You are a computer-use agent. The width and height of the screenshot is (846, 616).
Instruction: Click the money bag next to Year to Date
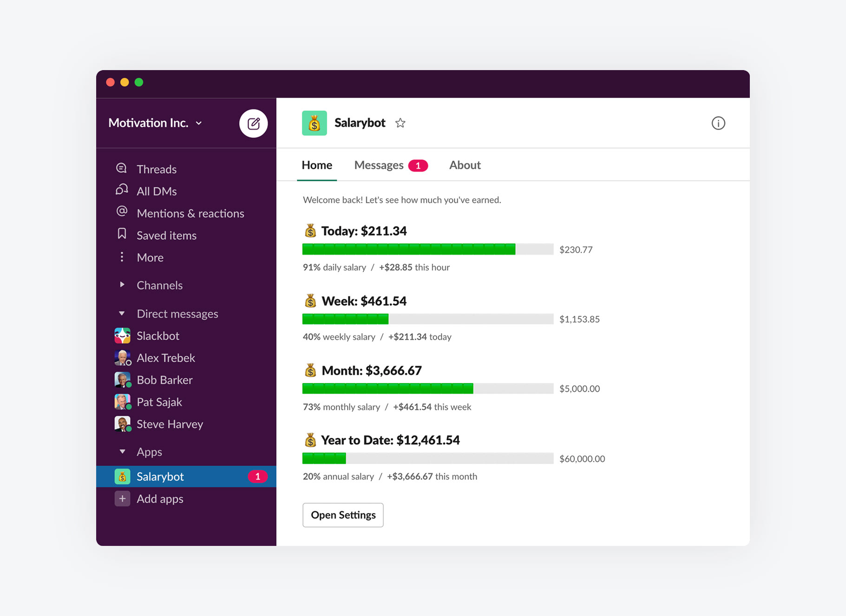[x=310, y=440]
